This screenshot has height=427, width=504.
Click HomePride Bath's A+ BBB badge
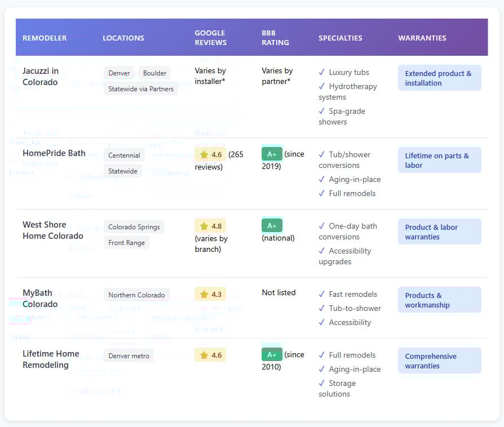[272, 154]
